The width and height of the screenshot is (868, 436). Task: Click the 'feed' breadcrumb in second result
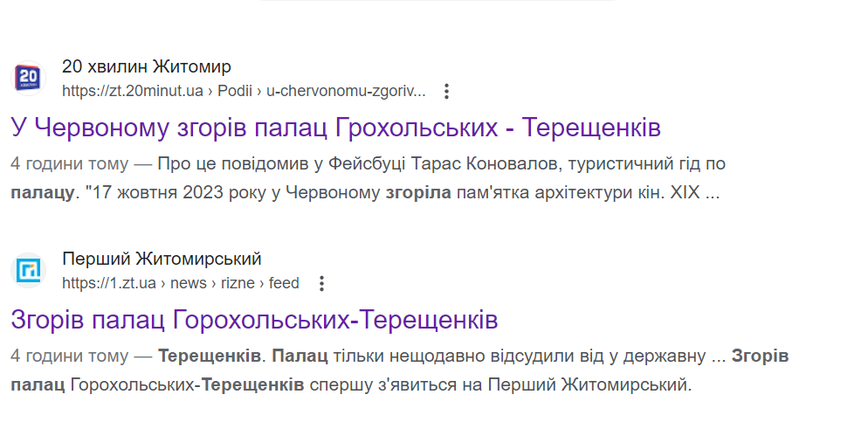point(284,283)
